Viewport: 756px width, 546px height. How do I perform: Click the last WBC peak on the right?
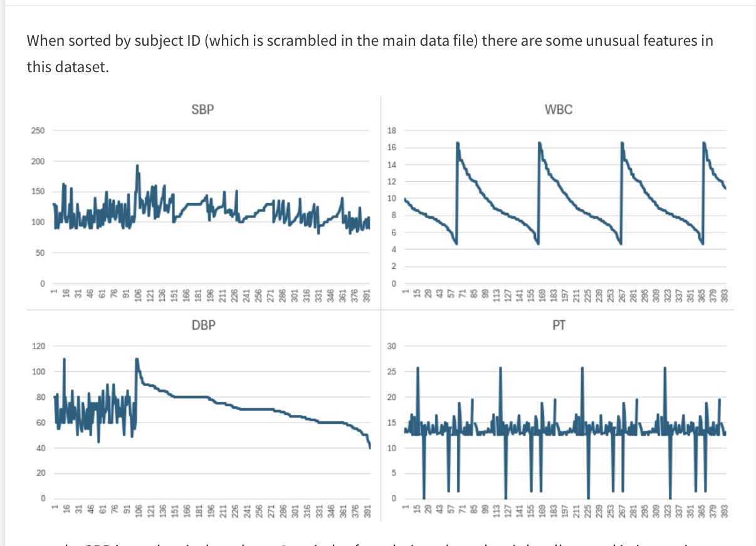704,144
